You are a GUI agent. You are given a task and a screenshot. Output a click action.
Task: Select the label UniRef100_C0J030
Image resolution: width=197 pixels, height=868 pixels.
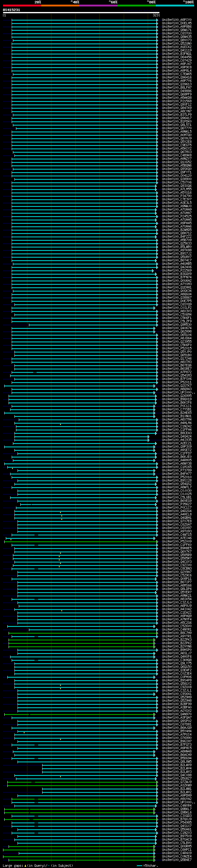tap(177, 491)
